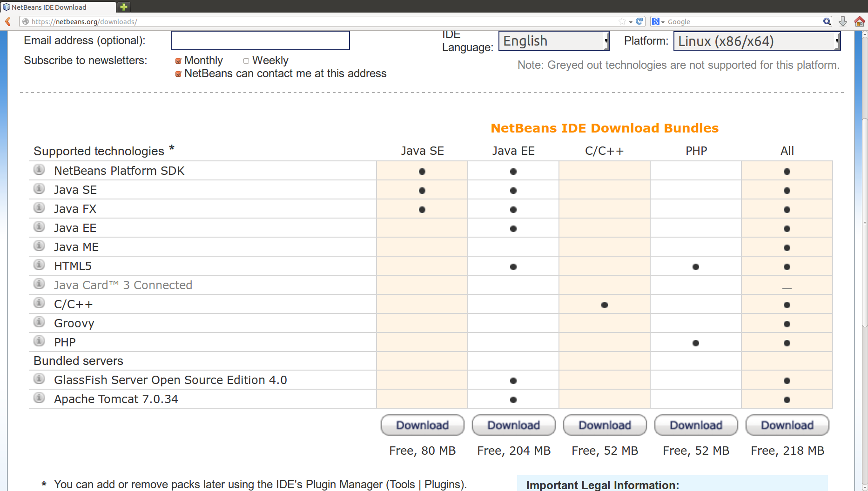868x491 pixels.
Task: Show info for C/C++ technology row
Action: 39,303
